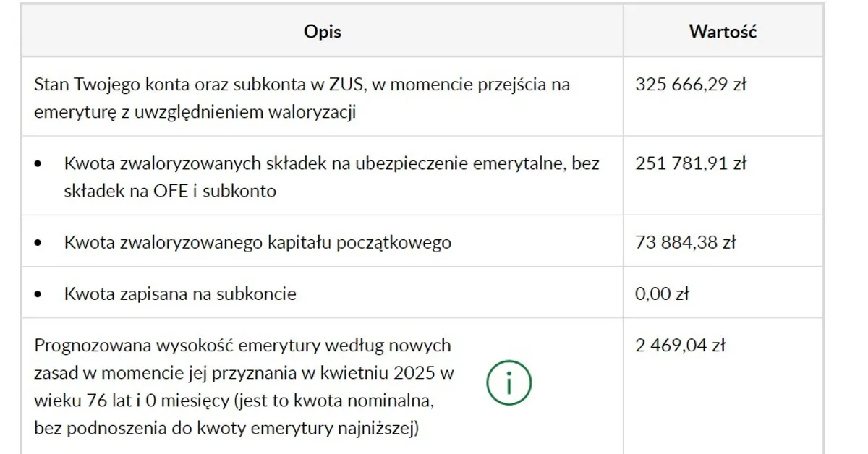The width and height of the screenshot is (868, 454).
Task: Click the bullet before "kapitału początkowego" row
Action: click(39, 243)
